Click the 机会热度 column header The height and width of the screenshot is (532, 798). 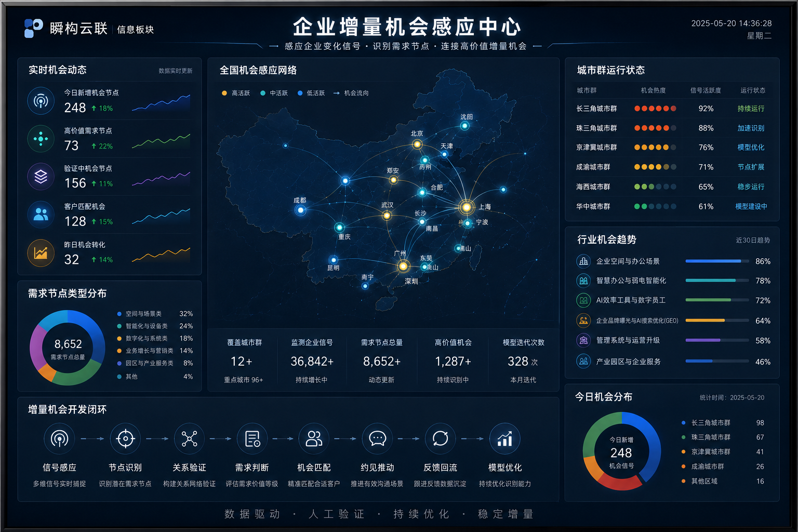coord(653,90)
